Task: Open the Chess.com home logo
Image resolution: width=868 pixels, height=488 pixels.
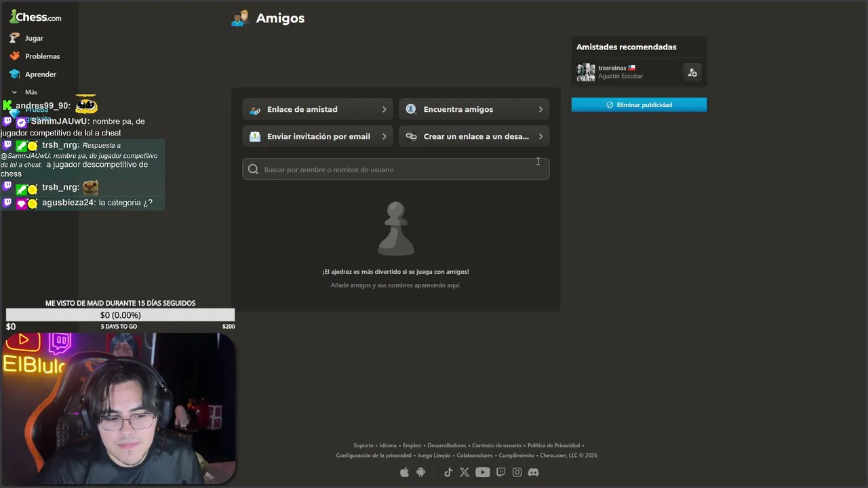Action: [x=35, y=16]
